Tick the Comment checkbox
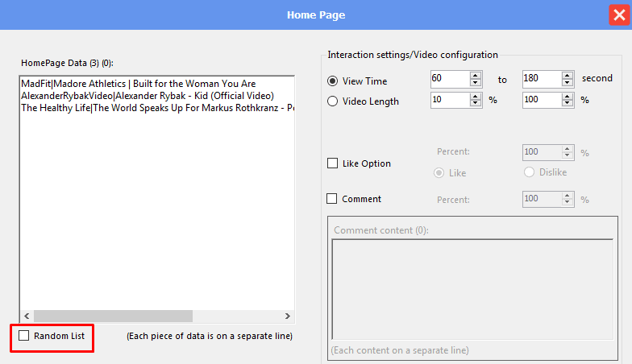 point(332,198)
